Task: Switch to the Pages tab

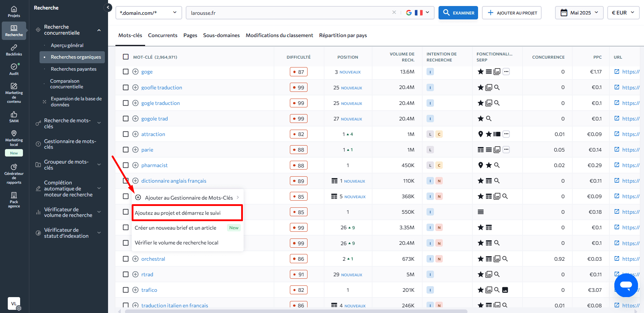Action: 190,35
